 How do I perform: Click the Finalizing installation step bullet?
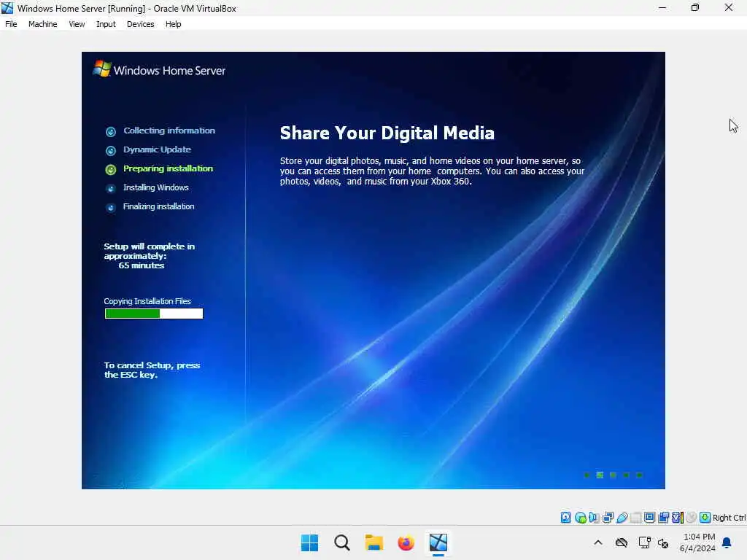coord(111,208)
